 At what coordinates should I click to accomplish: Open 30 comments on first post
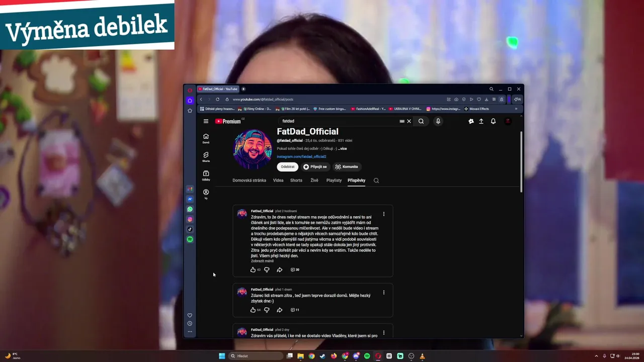click(295, 269)
